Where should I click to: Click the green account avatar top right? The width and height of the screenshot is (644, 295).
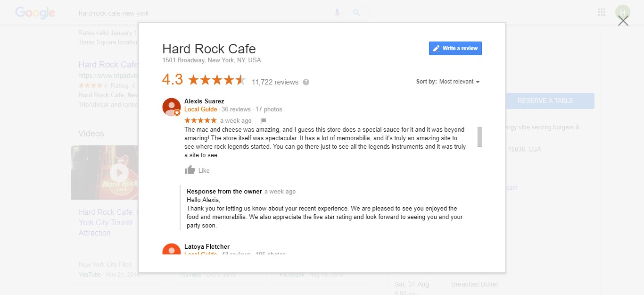tap(622, 10)
